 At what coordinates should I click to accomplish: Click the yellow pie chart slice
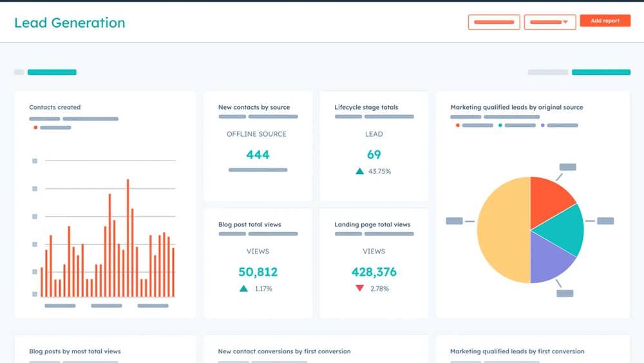[x=503, y=230]
